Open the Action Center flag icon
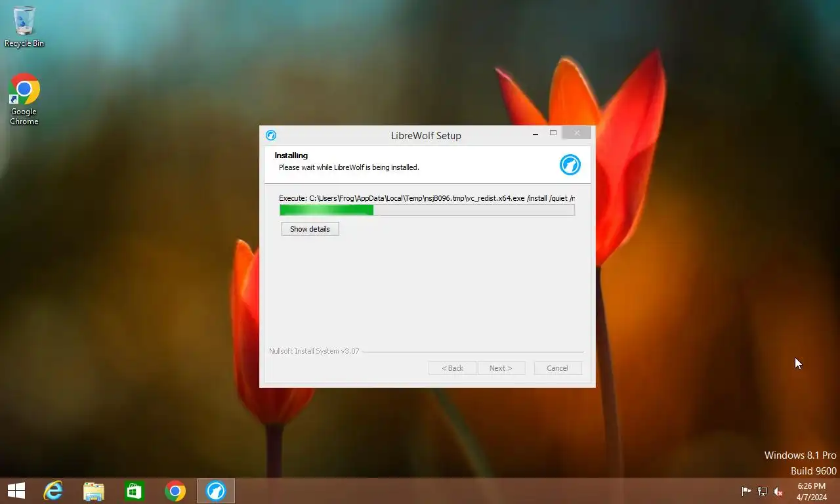 [x=746, y=491]
